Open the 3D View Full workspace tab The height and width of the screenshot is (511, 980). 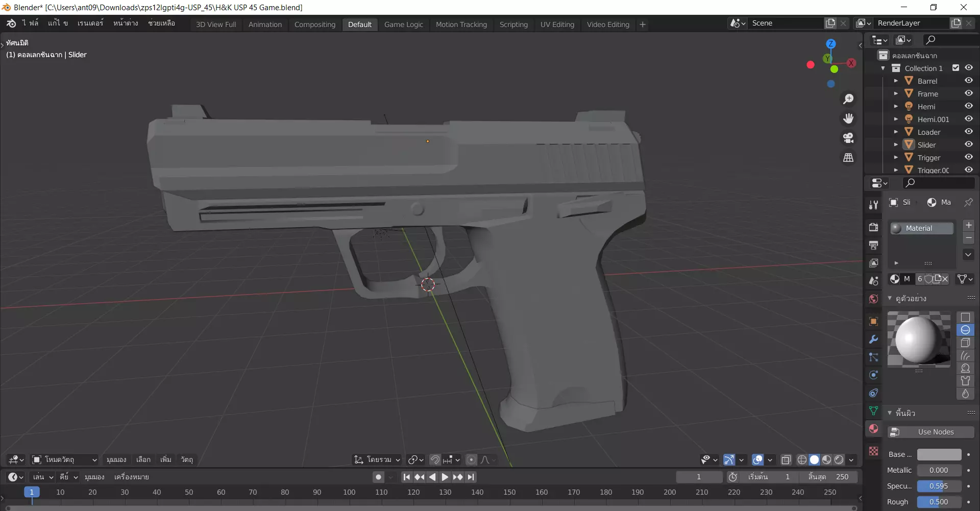(216, 25)
